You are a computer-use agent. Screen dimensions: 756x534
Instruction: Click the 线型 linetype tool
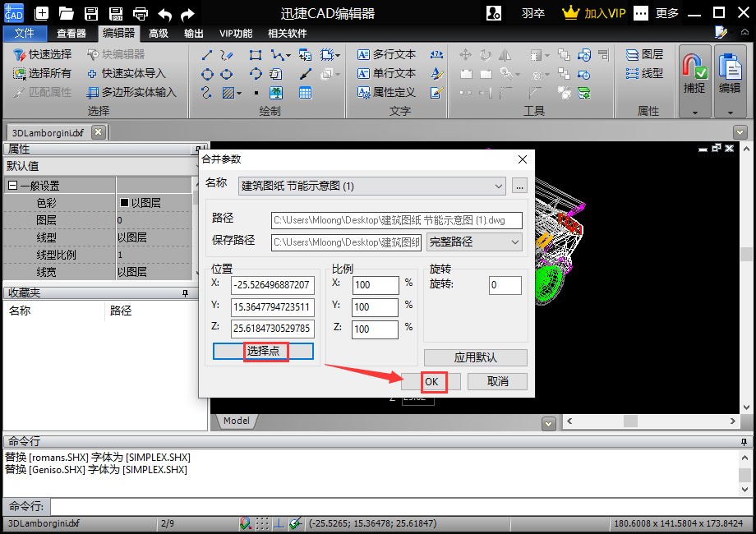click(644, 73)
